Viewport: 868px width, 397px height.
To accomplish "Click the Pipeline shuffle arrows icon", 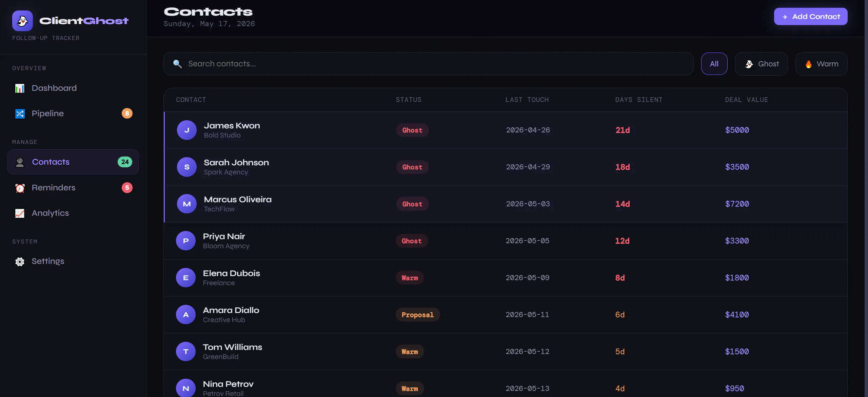I will pos(20,114).
